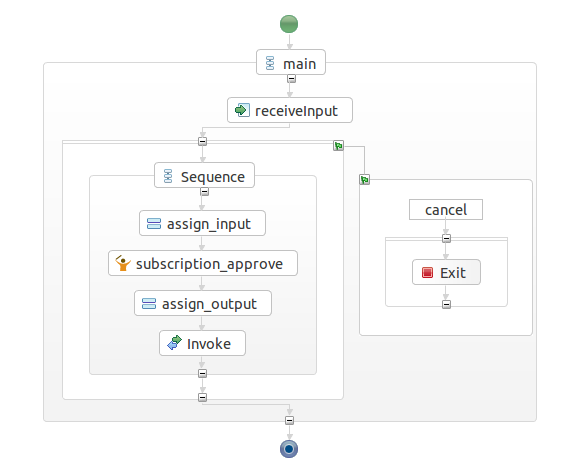The height and width of the screenshot is (472, 566).
Task: Click the assign icon on assign_output
Action: click(149, 303)
